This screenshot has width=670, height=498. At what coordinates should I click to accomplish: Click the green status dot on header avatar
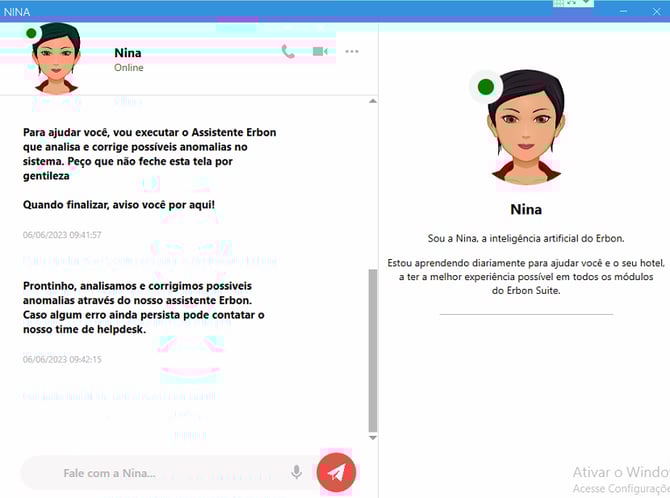(32, 33)
